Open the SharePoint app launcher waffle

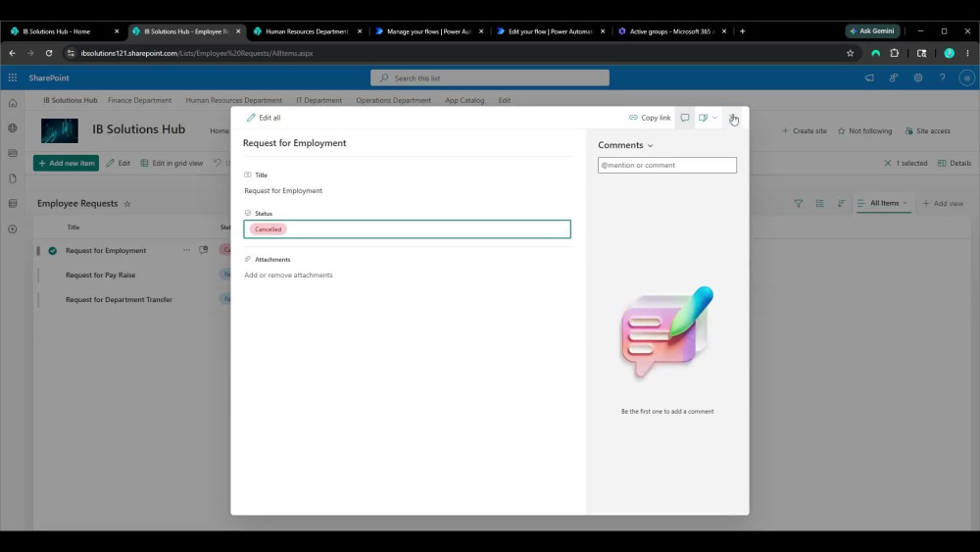coord(13,77)
